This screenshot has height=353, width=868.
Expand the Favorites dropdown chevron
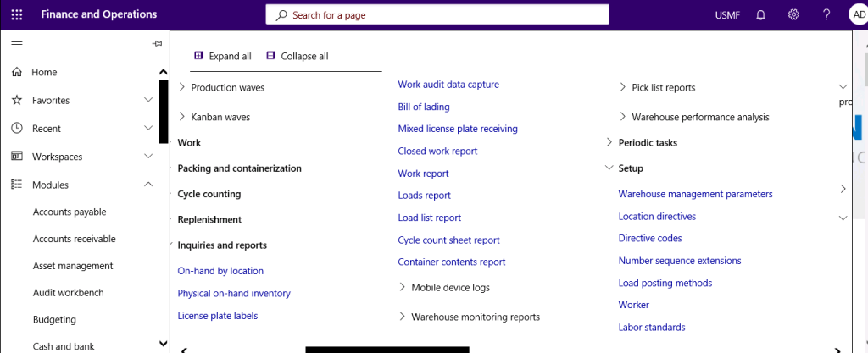pos(148,100)
